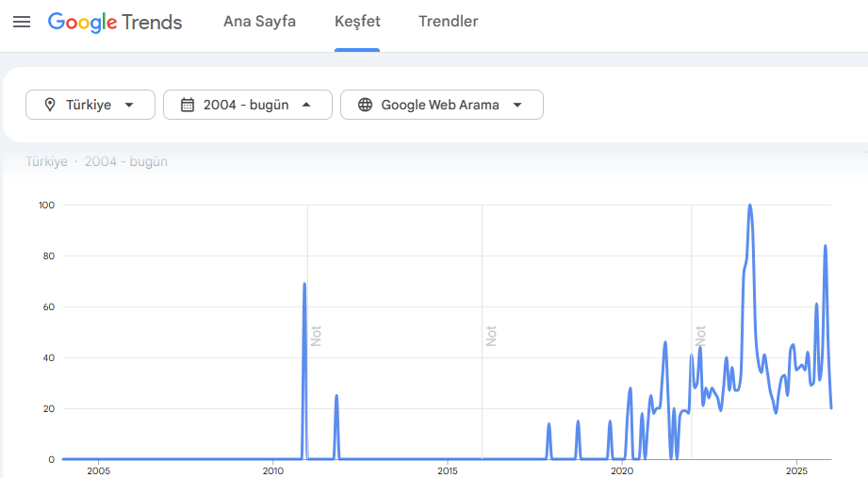Click the 2025 x-axis label
Viewport: 868px width, 478px height.
[x=796, y=470]
